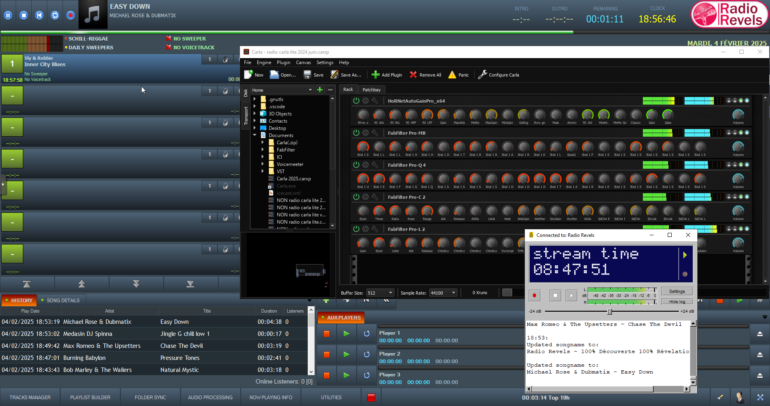Click the Panic warning button in Carla
Image resolution: width=770 pixels, height=406 pixels.
(x=458, y=75)
